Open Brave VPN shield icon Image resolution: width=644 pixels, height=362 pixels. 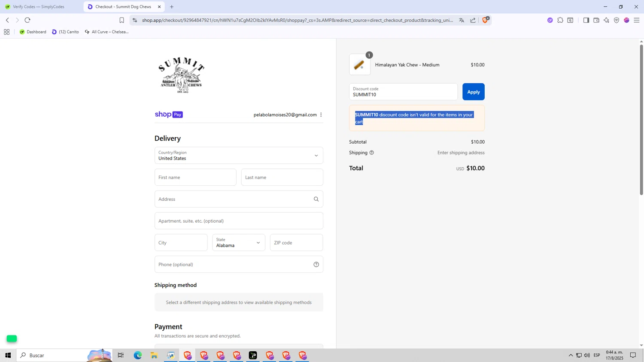[x=617, y=20]
